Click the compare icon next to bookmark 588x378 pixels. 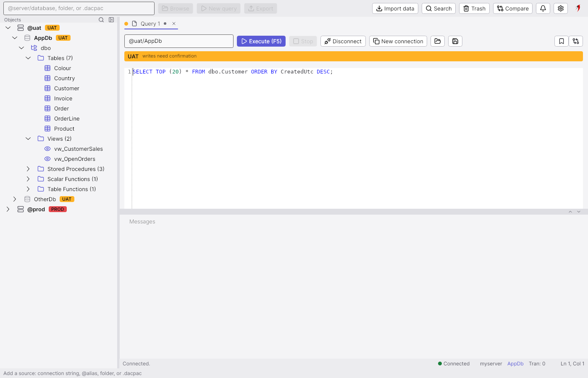point(576,41)
